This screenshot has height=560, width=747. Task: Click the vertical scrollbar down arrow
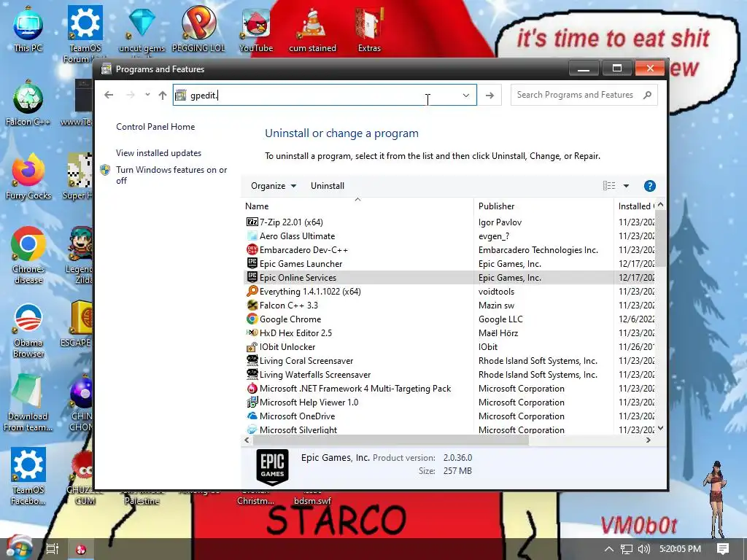click(x=660, y=428)
